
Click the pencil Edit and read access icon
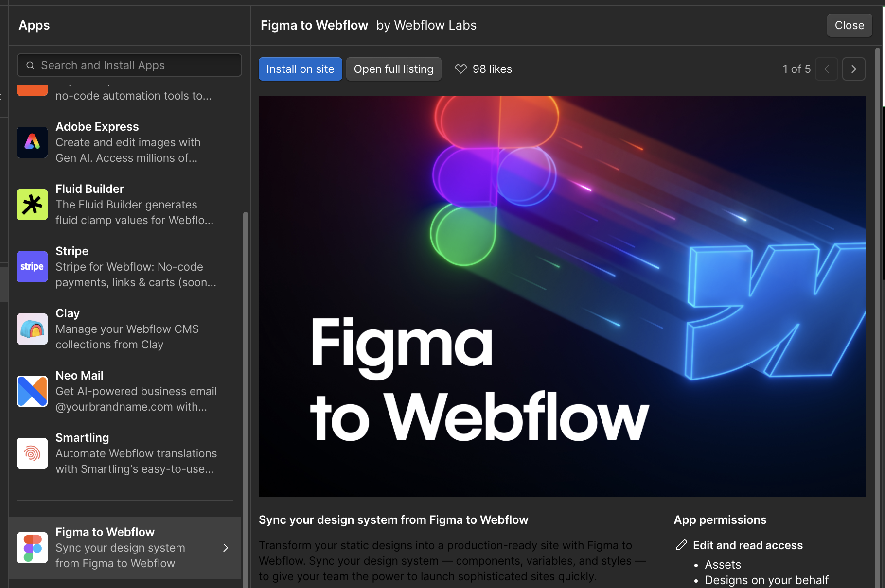pos(682,545)
